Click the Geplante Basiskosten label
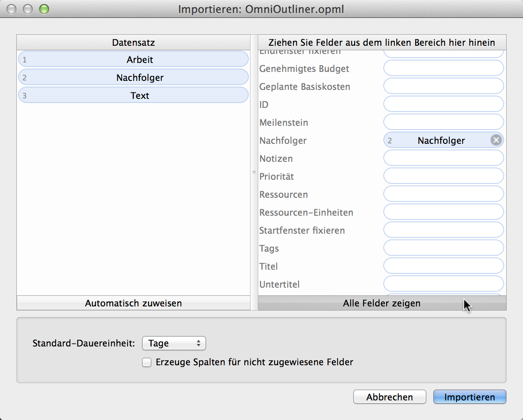Image resolution: width=523 pixels, height=420 pixels. 305,87
